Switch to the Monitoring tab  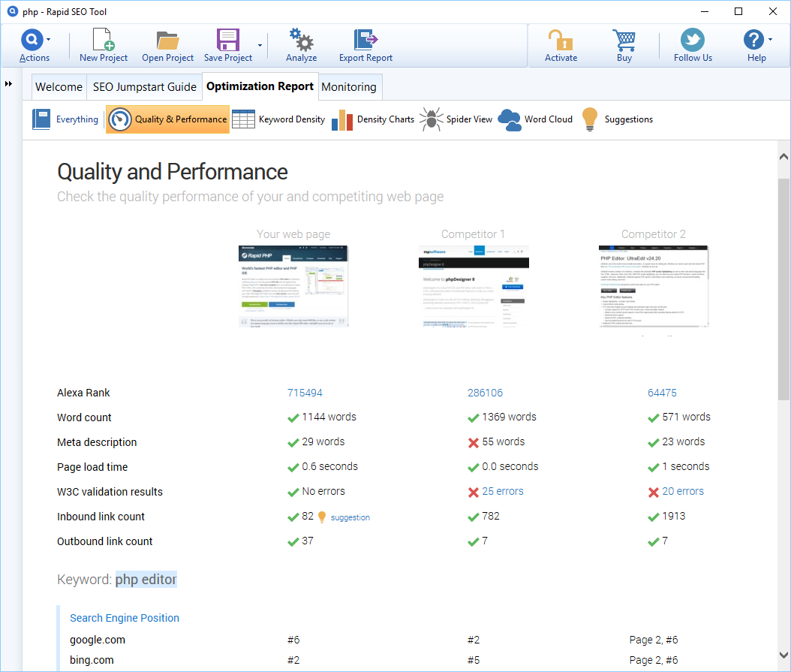pyautogui.click(x=349, y=87)
